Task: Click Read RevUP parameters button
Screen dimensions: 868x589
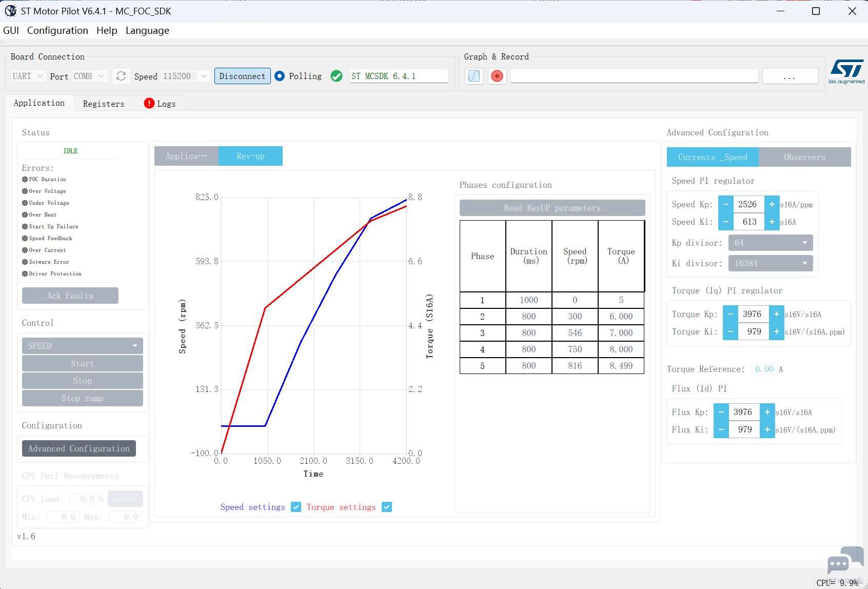Action: [x=552, y=208]
